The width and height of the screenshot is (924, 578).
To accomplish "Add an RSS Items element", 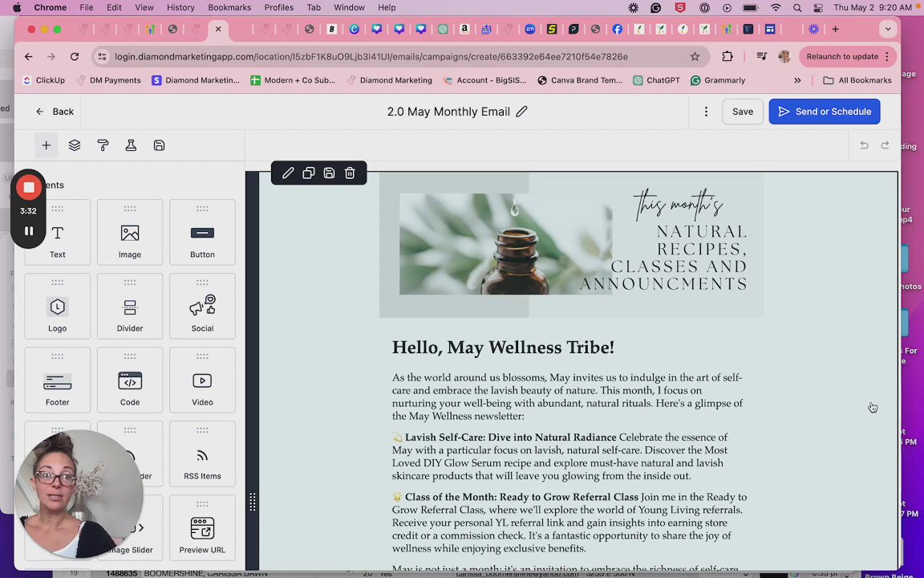I will (202, 454).
